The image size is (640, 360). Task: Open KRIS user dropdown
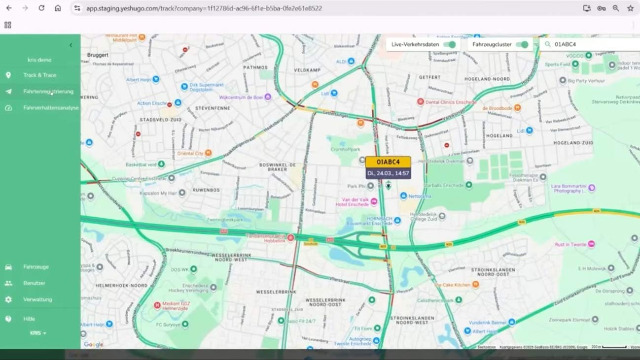pos(38,333)
